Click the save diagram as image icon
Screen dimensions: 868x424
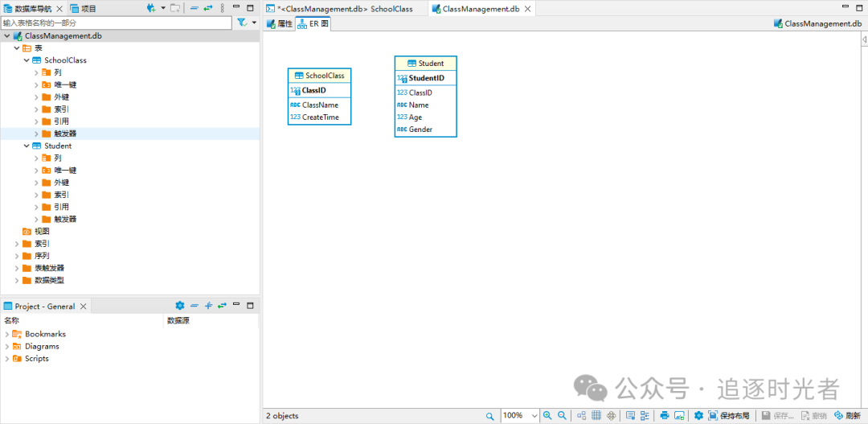[679, 415]
